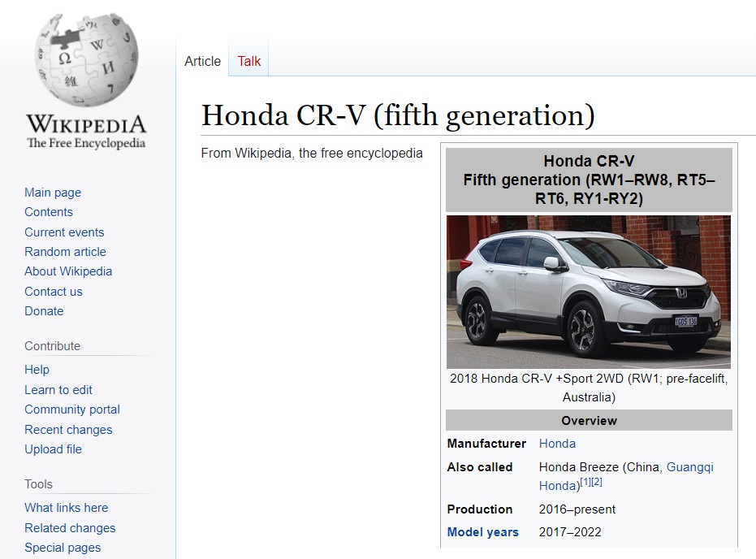Image resolution: width=756 pixels, height=559 pixels.
Task: Click the Wikipedia globe logo
Action: (86, 60)
